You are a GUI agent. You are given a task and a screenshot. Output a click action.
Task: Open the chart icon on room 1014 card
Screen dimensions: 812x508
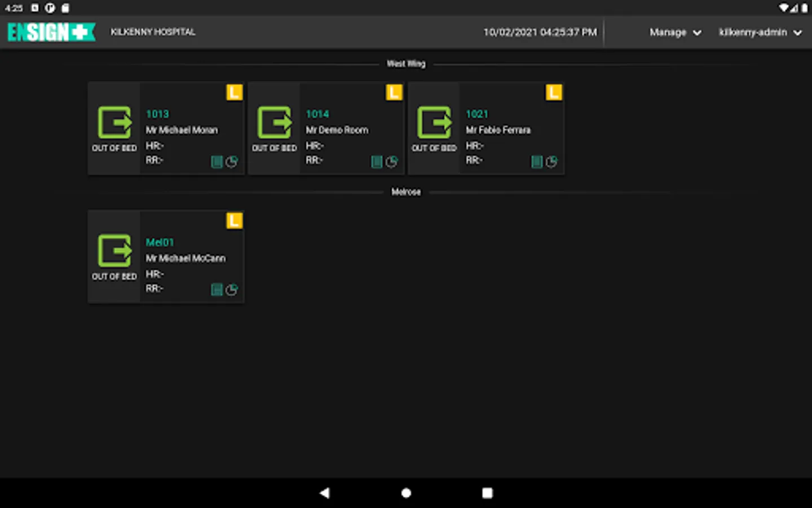pos(392,162)
